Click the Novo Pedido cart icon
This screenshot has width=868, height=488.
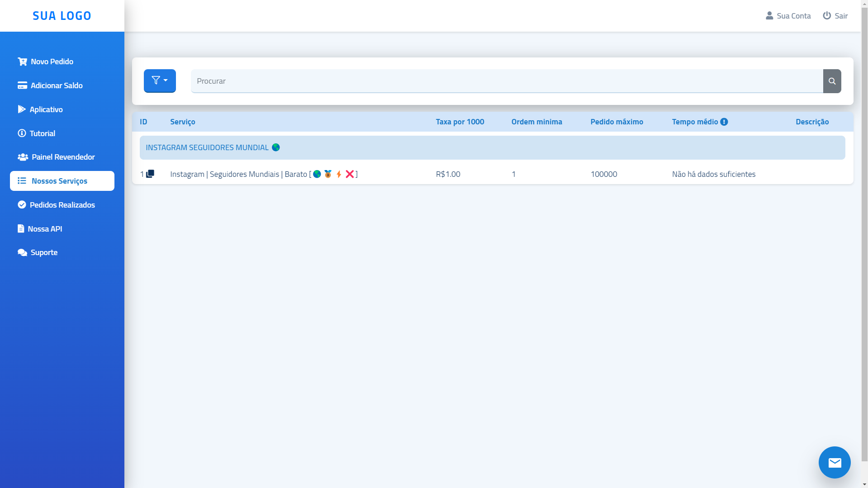pyautogui.click(x=22, y=61)
